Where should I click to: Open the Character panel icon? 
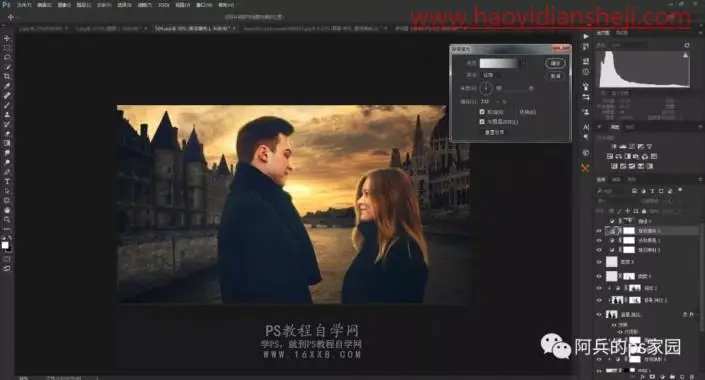(585, 127)
